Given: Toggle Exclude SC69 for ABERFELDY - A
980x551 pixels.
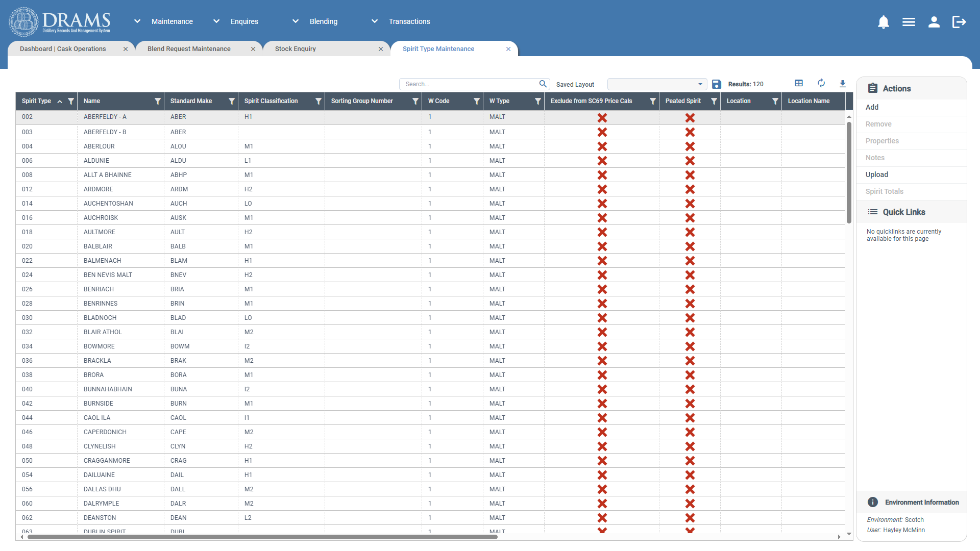Looking at the screenshot, I should click(602, 117).
